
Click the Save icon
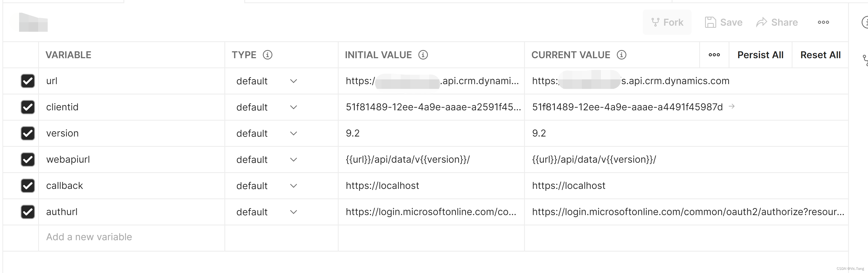(723, 22)
